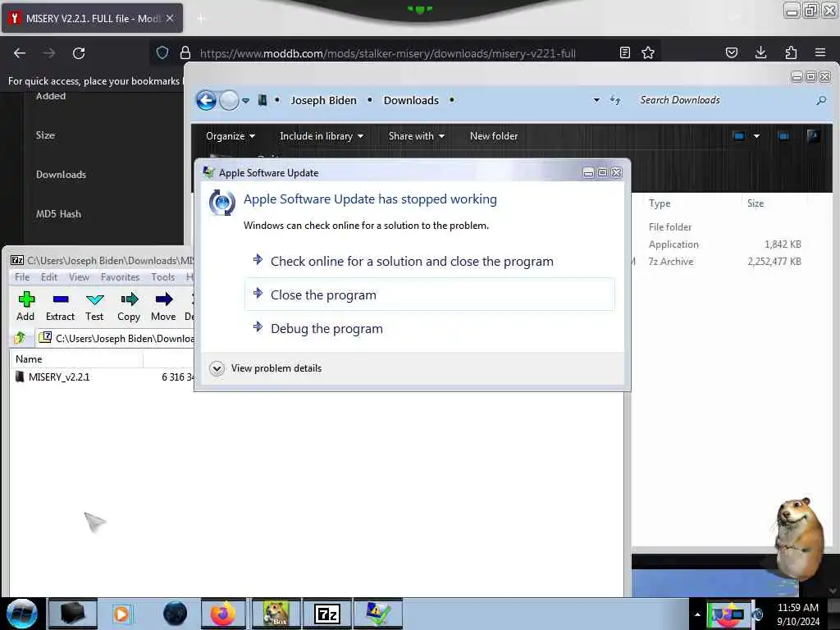Open the Share with dropdown
This screenshot has width=840, height=630.
[x=416, y=136]
